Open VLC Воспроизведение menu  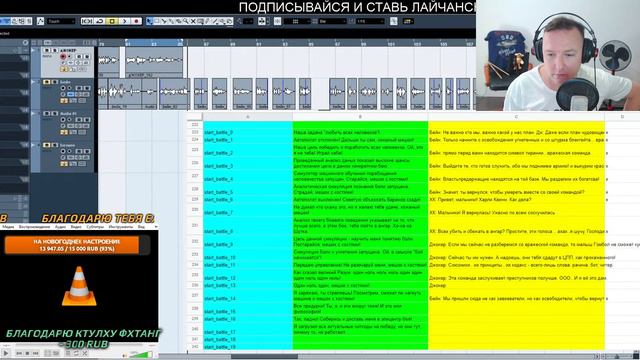click(34, 227)
